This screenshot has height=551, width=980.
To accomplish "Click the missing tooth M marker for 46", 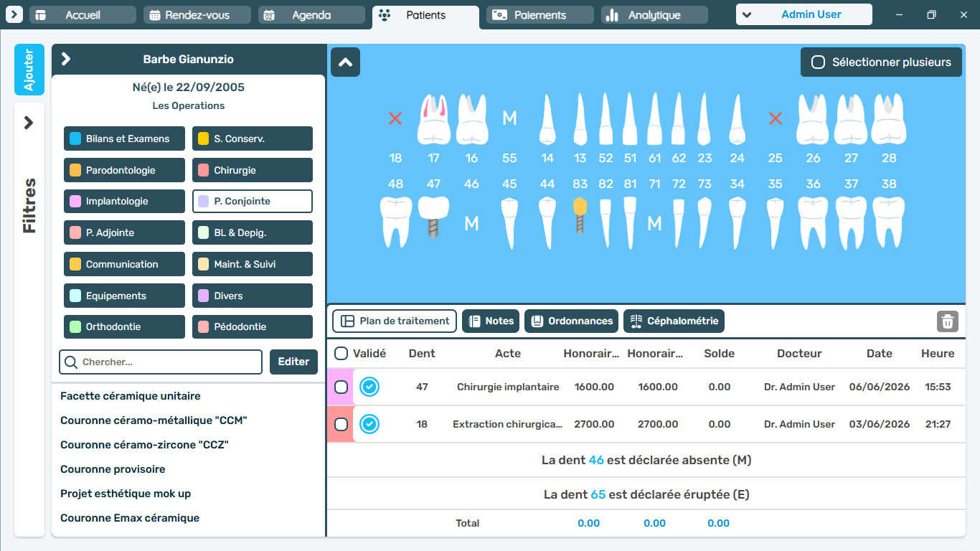I will tap(471, 224).
